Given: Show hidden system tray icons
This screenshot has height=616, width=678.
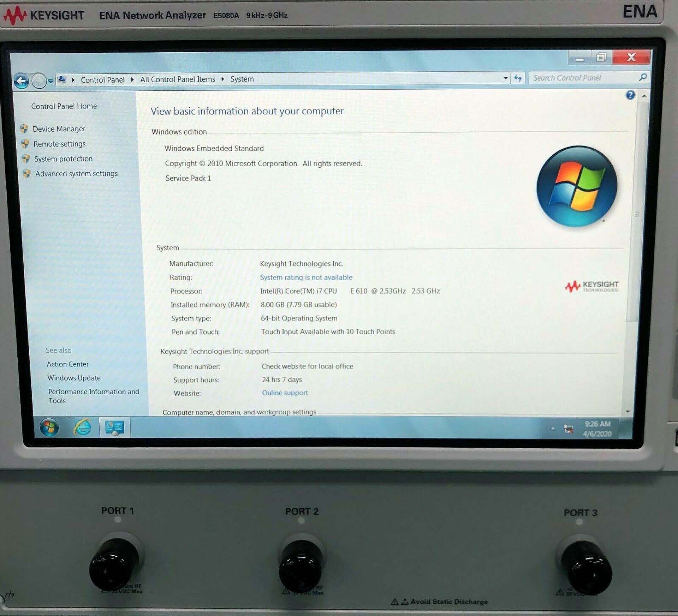Looking at the screenshot, I should (553, 429).
